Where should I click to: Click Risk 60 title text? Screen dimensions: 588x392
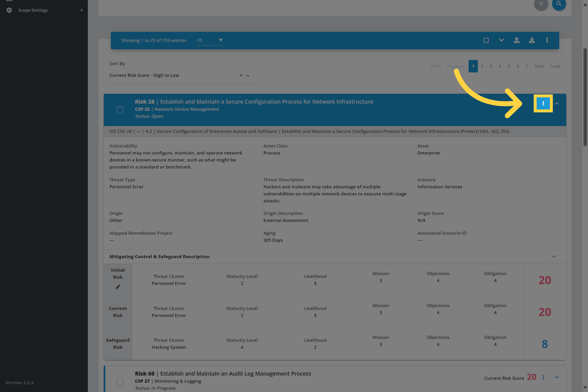coord(223,373)
